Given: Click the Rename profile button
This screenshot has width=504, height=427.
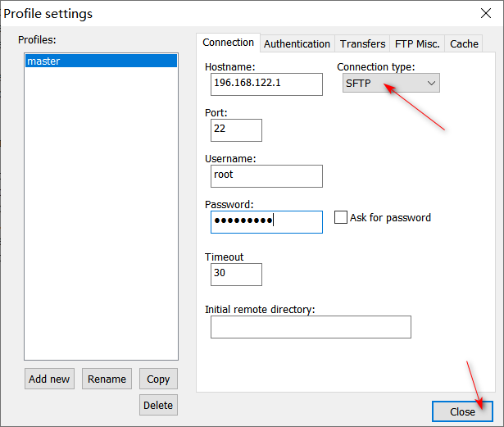Looking at the screenshot, I should [x=107, y=379].
